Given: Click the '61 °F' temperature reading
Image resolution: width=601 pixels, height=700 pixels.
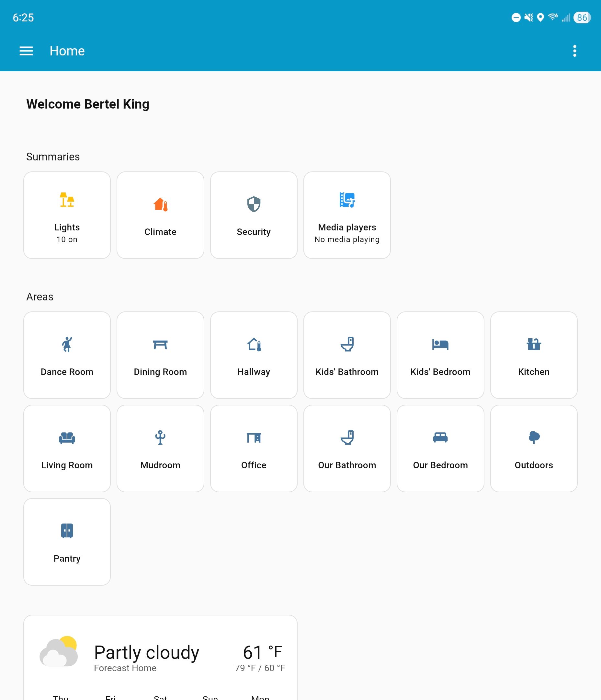Looking at the screenshot, I should [262, 652].
